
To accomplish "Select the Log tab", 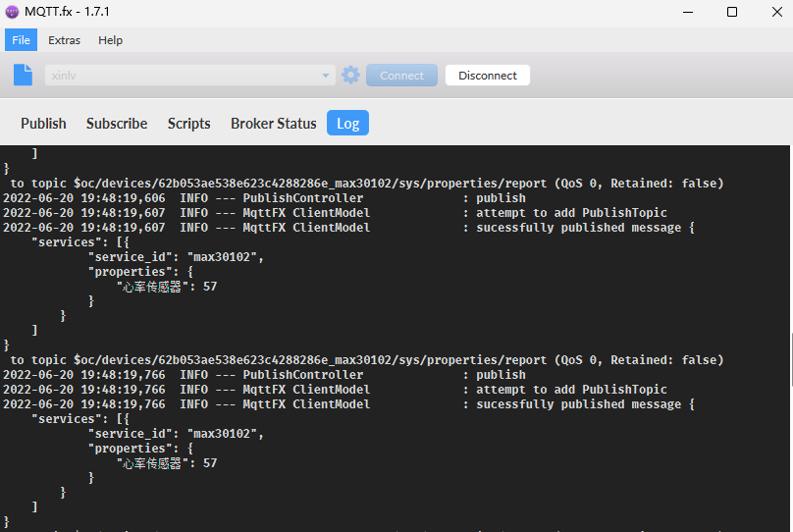I will [x=347, y=124].
